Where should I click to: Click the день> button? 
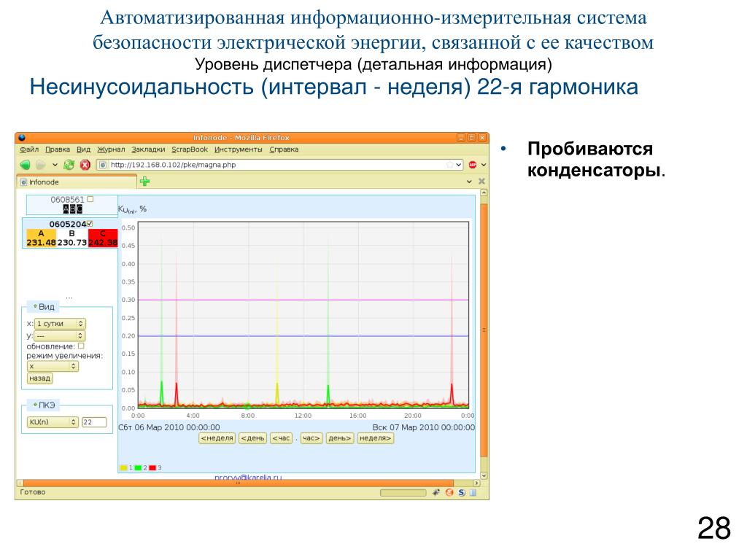[x=340, y=438]
